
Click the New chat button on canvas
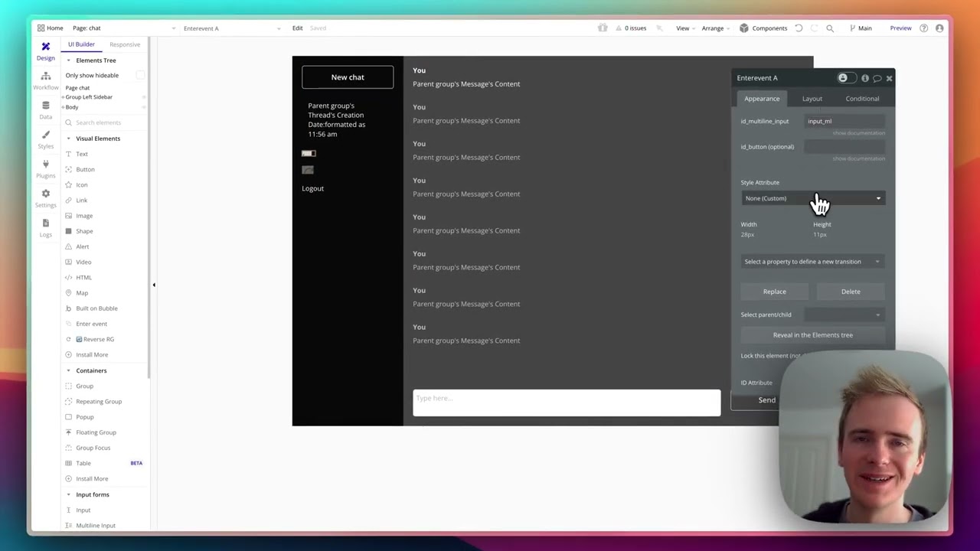348,77
